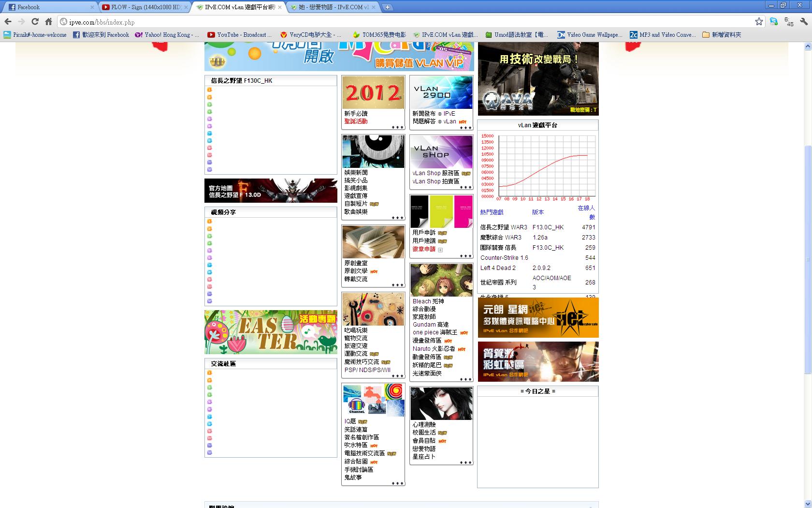The image size is (812, 508).
Task: Open the 新手必讀 forum link
Action: coord(356,114)
